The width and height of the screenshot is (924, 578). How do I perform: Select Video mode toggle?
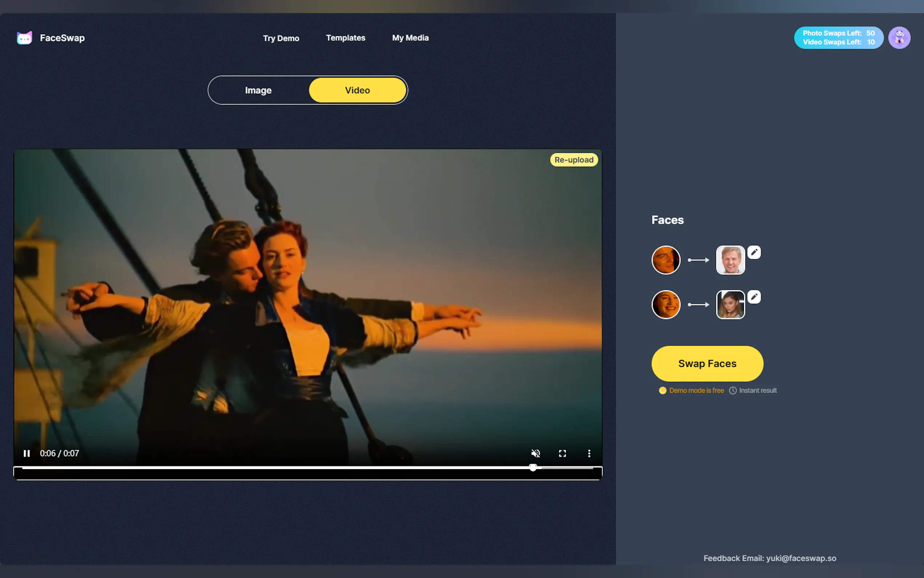click(x=357, y=90)
